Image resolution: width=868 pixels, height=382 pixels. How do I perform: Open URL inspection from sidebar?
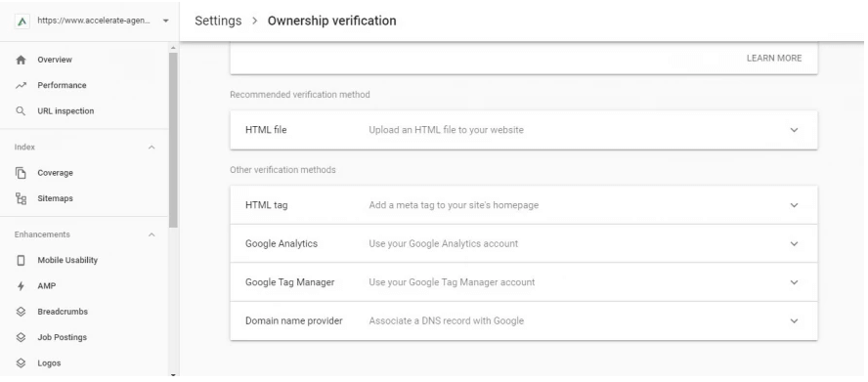click(65, 111)
